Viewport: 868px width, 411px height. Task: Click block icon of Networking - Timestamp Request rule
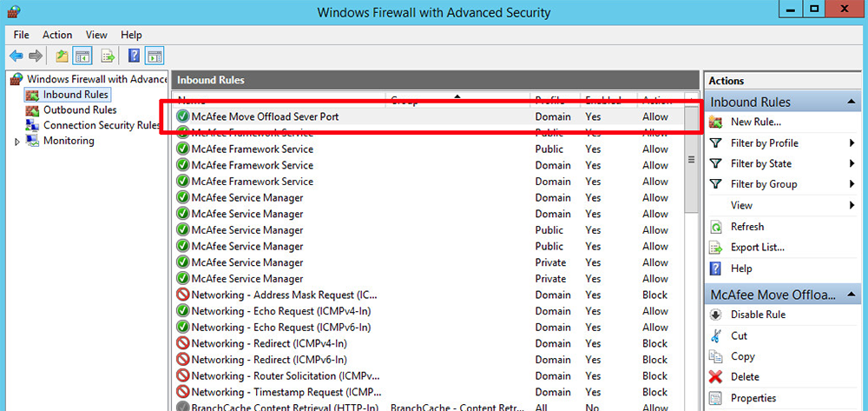(182, 392)
